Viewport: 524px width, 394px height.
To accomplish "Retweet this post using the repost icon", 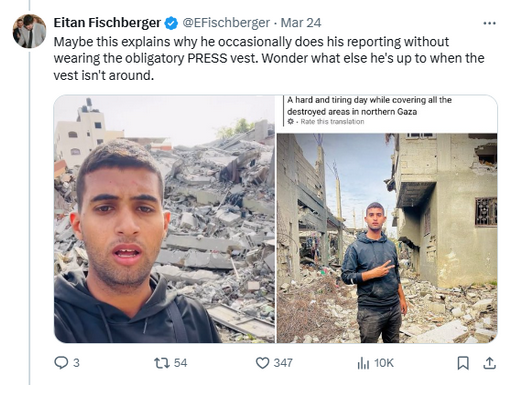I will (x=162, y=363).
